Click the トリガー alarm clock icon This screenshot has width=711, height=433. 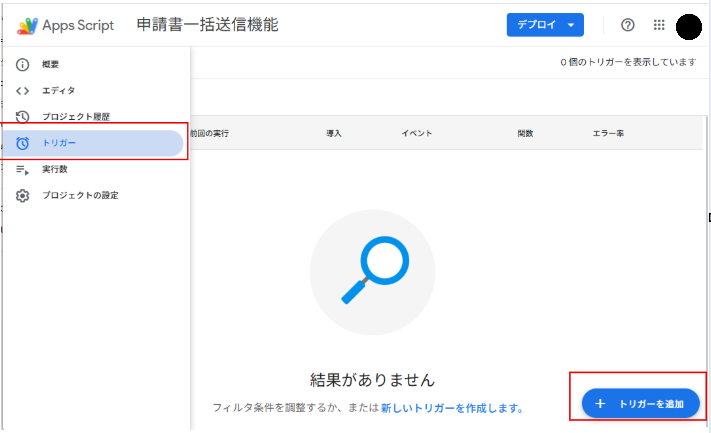(22, 143)
